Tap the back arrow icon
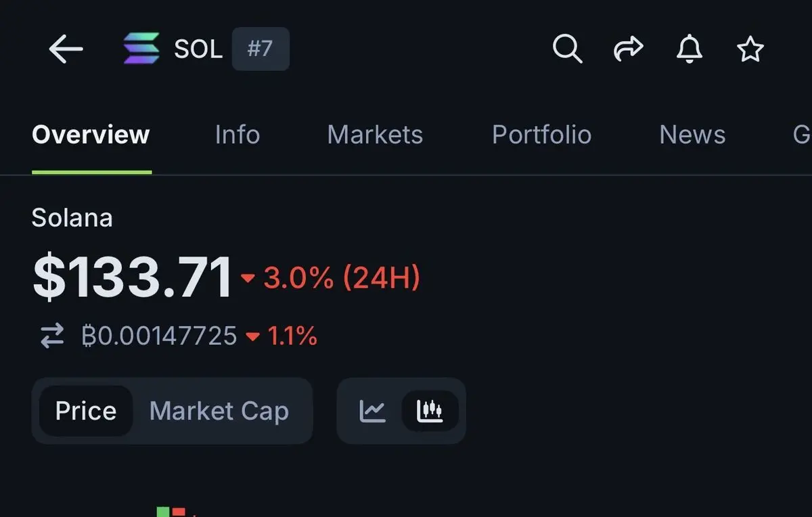812x517 pixels. pos(66,49)
